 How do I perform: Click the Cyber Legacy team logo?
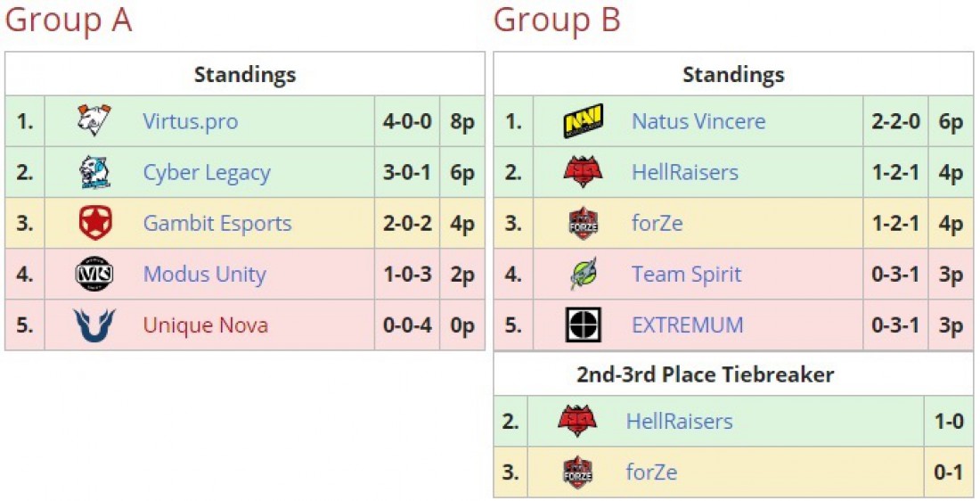click(94, 172)
